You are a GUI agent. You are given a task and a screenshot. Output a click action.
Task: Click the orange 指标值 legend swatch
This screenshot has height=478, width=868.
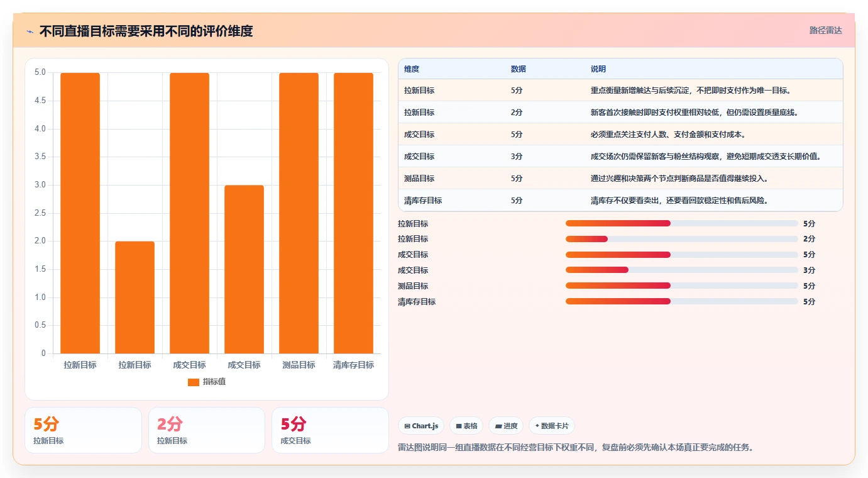[x=194, y=382]
